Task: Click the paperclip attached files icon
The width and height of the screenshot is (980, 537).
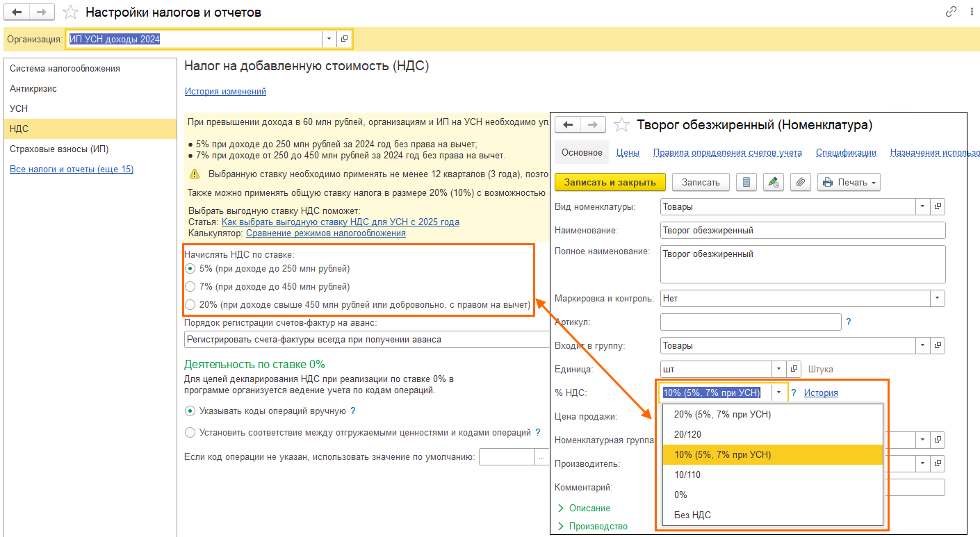Action: (800, 182)
